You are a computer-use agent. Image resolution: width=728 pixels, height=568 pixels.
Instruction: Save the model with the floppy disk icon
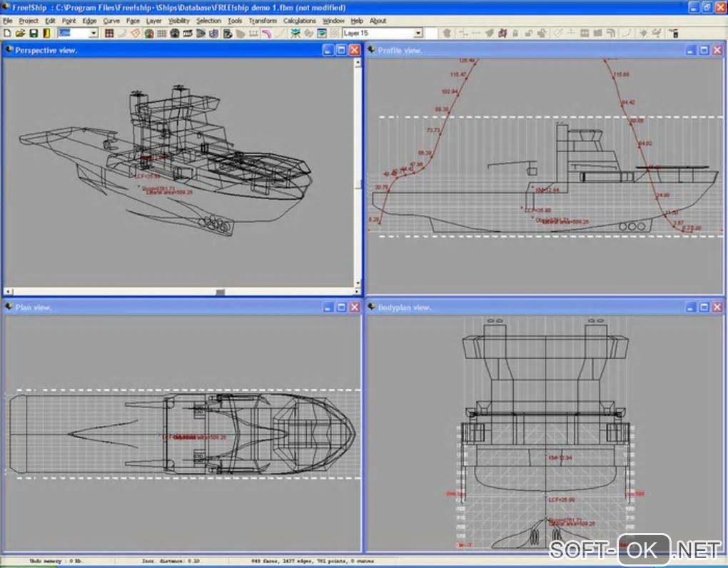point(33,33)
